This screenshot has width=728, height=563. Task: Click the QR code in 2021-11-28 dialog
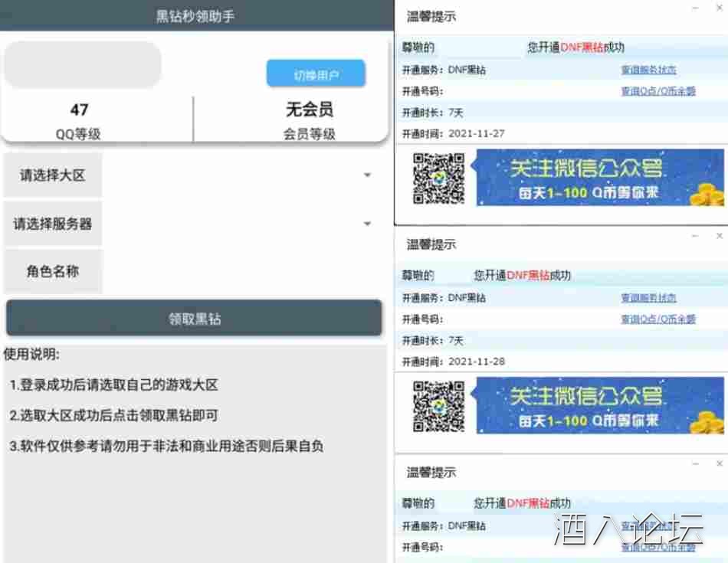[438, 407]
